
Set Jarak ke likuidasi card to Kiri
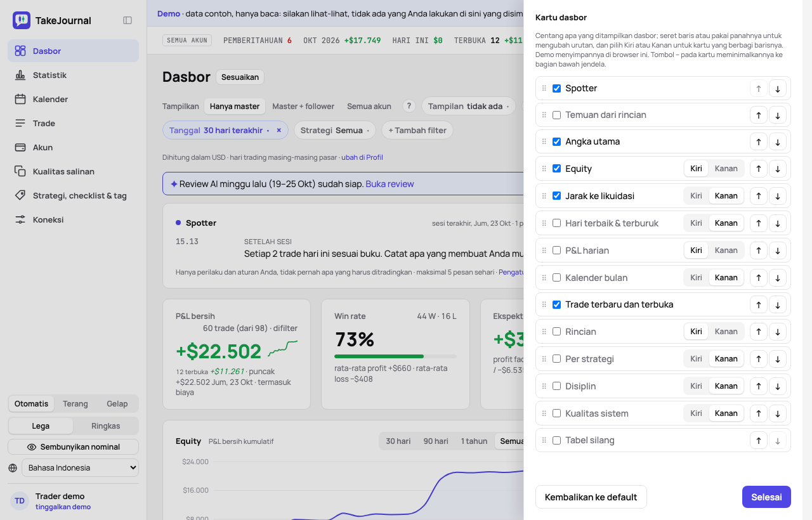point(697,196)
